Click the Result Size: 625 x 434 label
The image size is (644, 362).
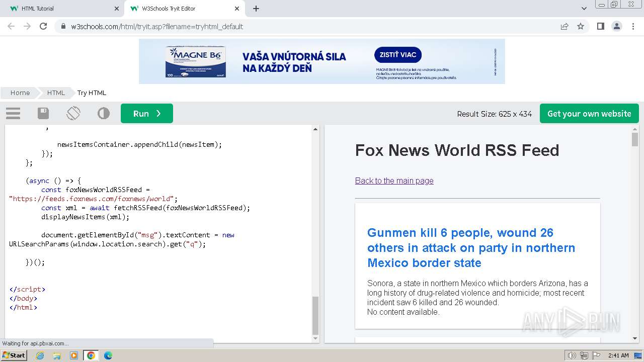click(x=495, y=114)
